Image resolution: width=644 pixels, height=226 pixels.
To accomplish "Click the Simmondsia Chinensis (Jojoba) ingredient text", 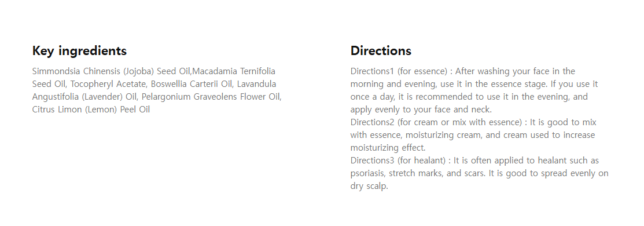I will [x=93, y=71].
